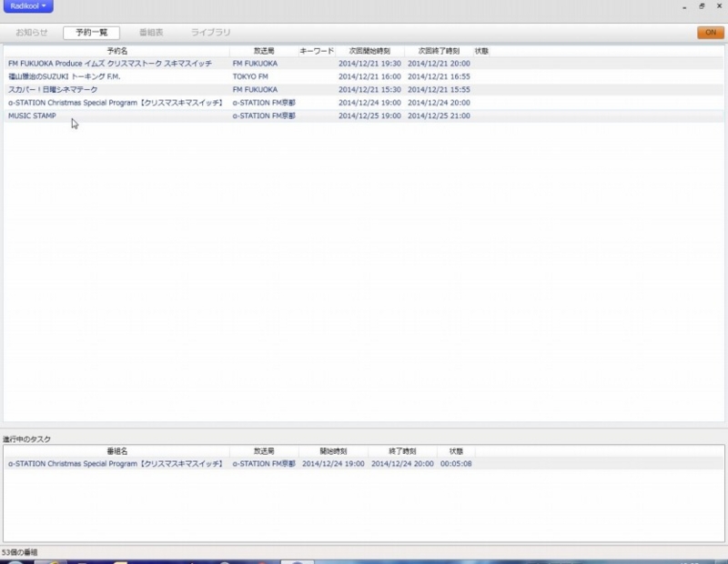This screenshot has width=728, height=564.
Task: Open the 番組表 tab
Action: [151, 33]
